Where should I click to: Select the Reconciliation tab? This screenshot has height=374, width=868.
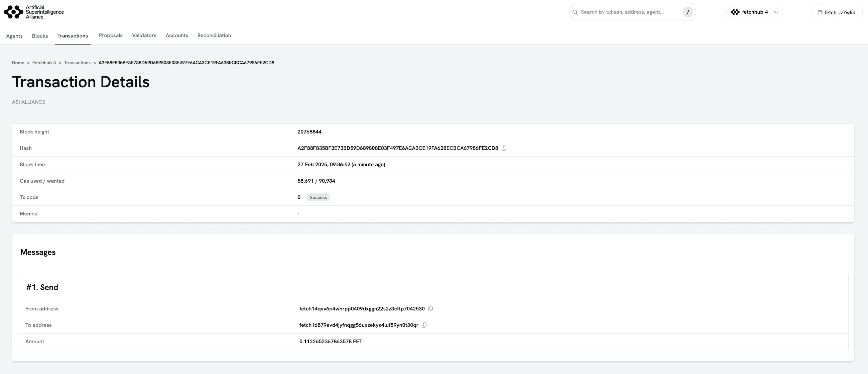point(214,35)
